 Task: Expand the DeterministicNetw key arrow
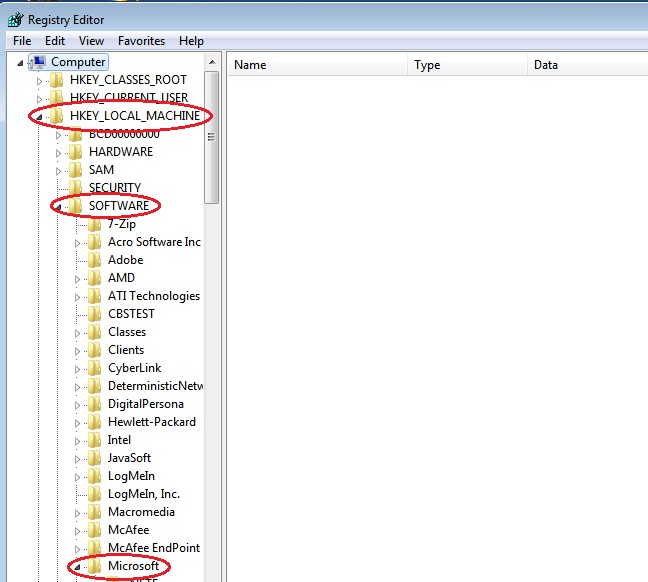coord(77,387)
